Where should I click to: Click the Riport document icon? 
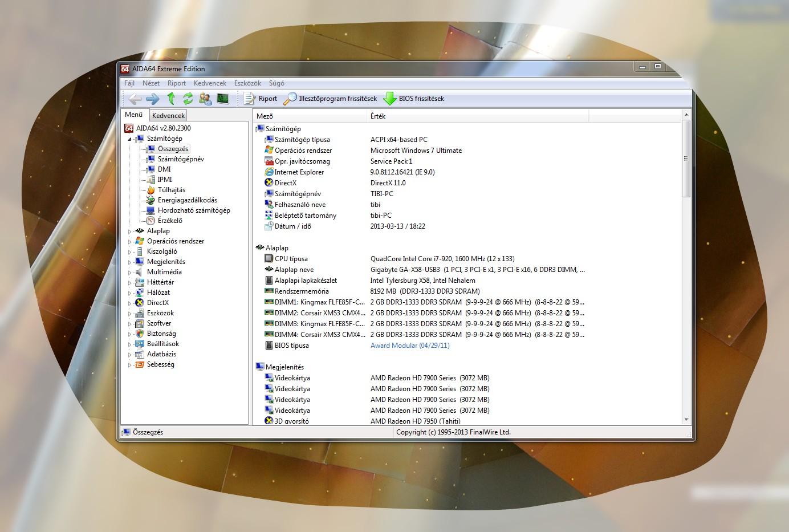250,99
